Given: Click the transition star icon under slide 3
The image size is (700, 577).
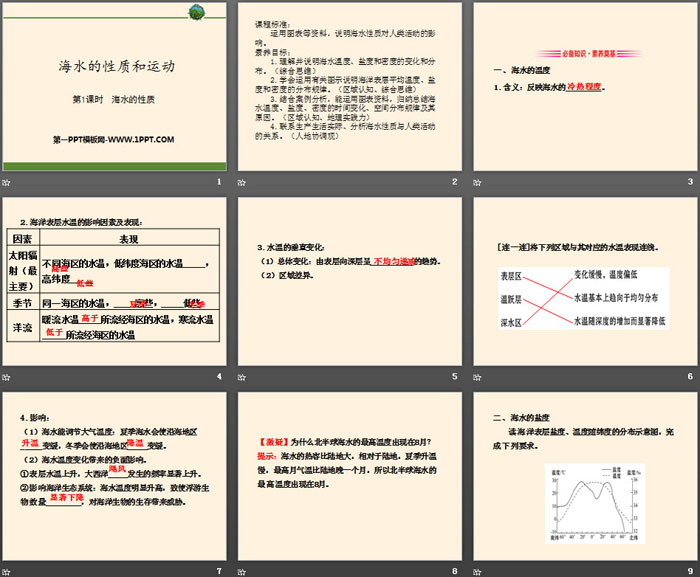Looking at the screenshot, I should point(477,181).
